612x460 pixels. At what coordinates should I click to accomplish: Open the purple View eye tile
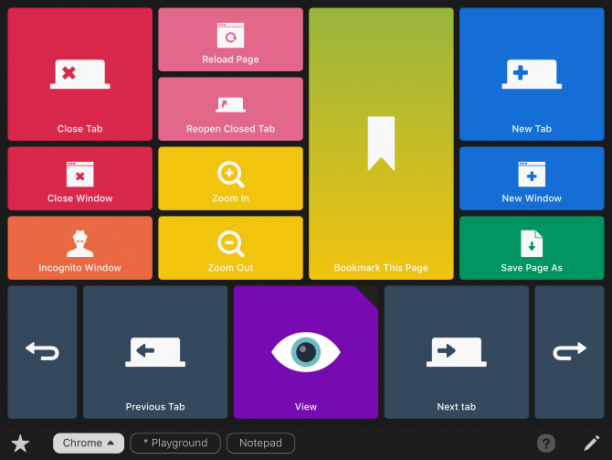[306, 352]
